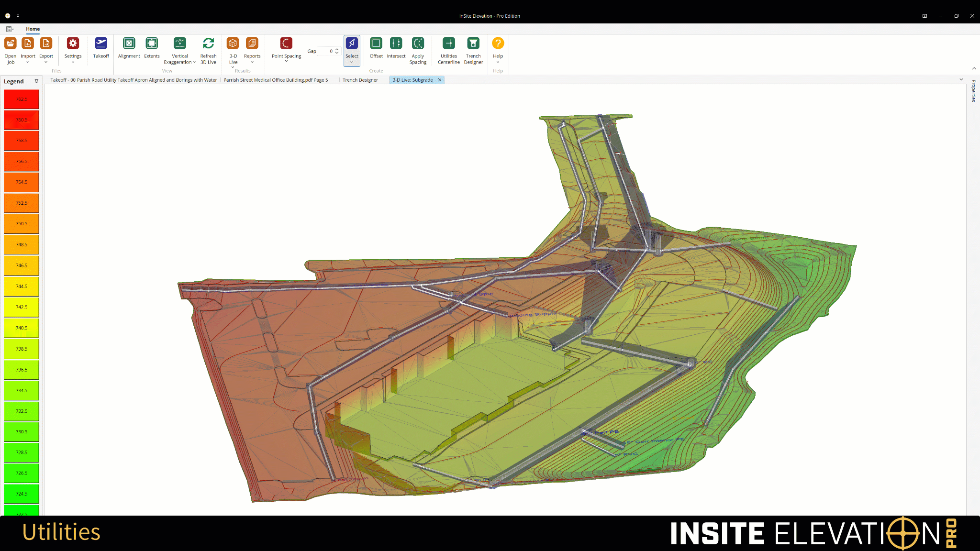Click the application menu icon beside Home
Viewport: 980px width, 551px height.
(10, 29)
